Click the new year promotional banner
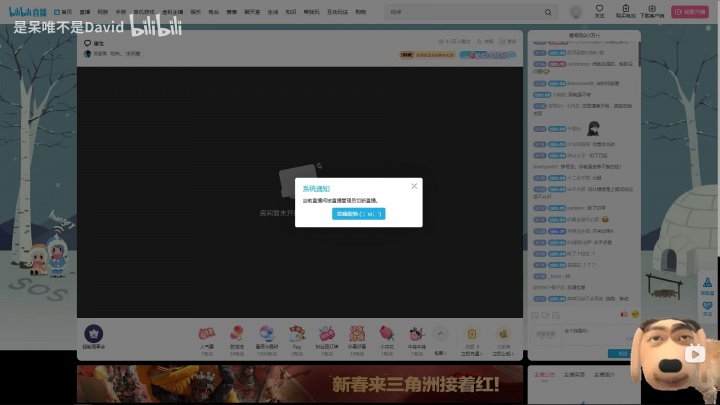The width and height of the screenshot is (720, 405). [x=300, y=385]
